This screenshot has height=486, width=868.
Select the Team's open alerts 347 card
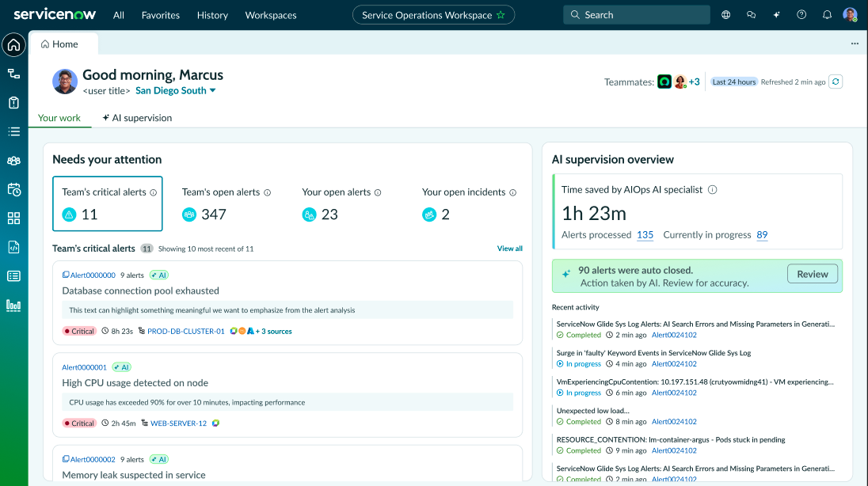click(x=227, y=203)
